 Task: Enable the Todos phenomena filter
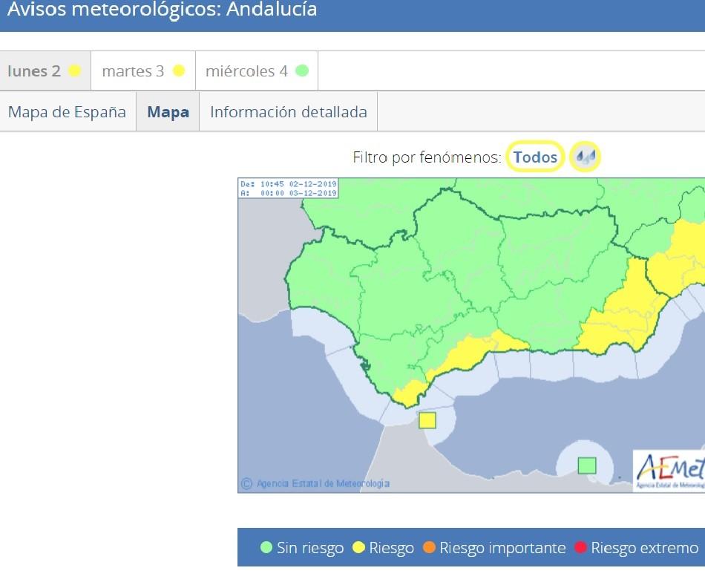click(x=534, y=157)
